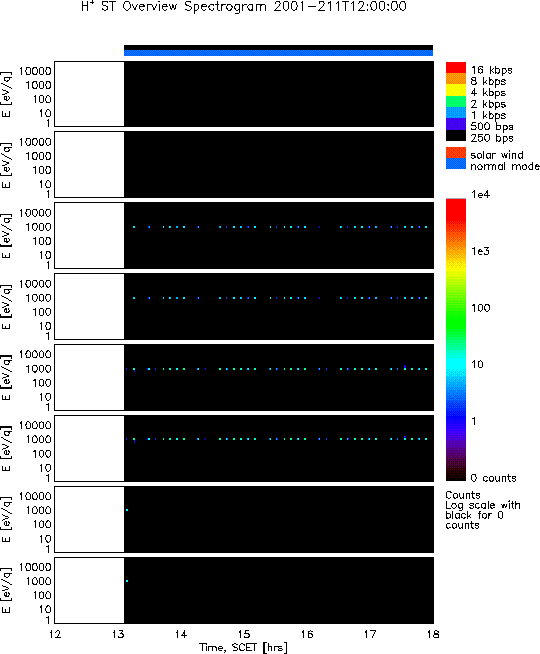This screenshot has height=654, width=540.
Task: Click the light blue 1 kbps swatch
Action: coord(456,113)
